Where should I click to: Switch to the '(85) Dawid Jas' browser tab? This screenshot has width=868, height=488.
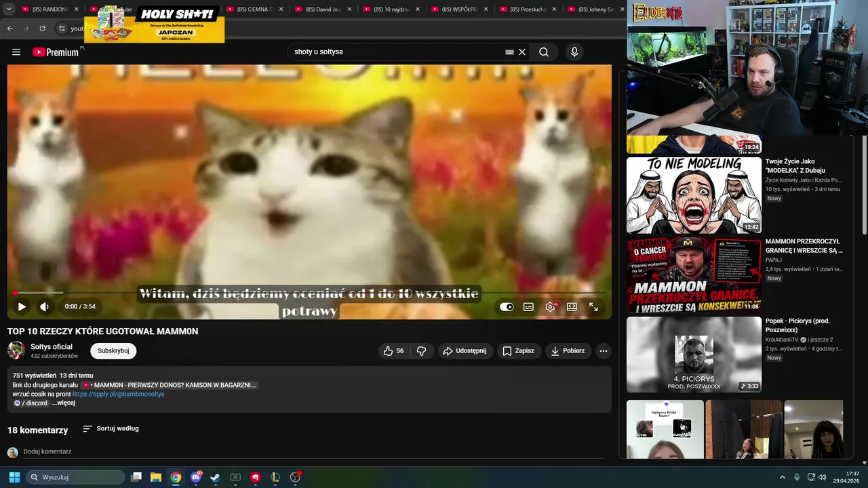click(x=322, y=9)
